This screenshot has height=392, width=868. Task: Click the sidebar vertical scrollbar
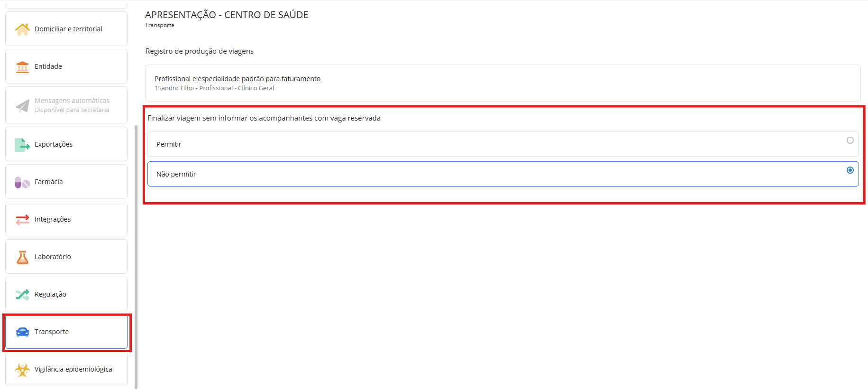click(x=136, y=257)
